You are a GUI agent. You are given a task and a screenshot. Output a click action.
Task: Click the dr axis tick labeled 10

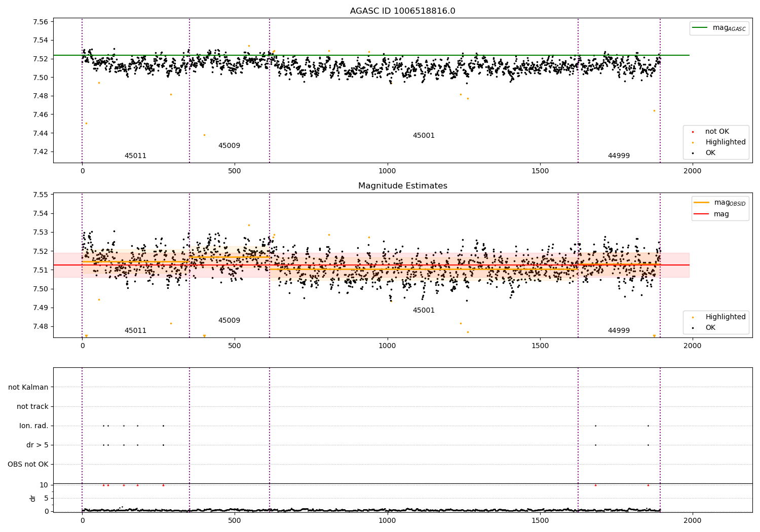(44, 485)
